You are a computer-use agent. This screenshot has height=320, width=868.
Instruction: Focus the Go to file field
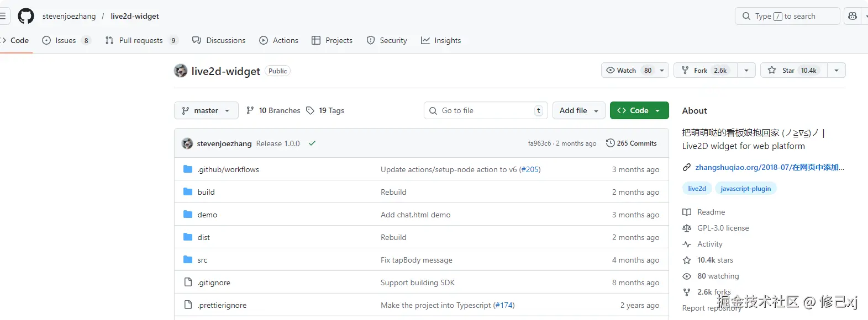[x=486, y=110]
